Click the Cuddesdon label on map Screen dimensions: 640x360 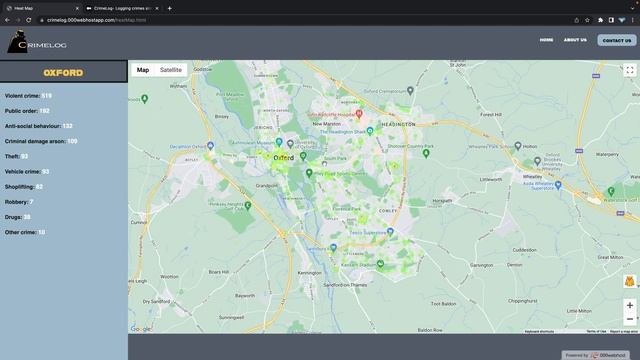coord(524,250)
